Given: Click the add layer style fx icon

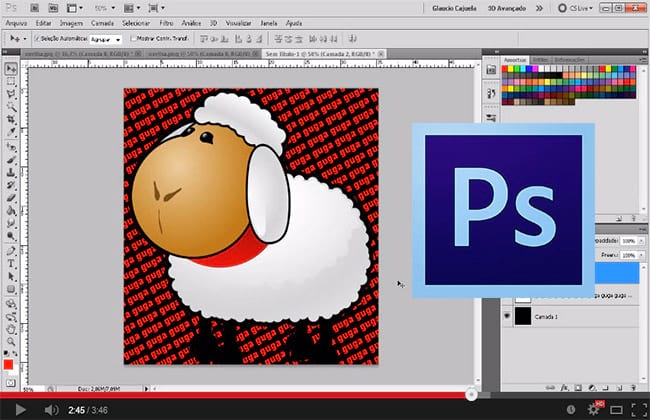Looking at the screenshot, I should [x=564, y=388].
